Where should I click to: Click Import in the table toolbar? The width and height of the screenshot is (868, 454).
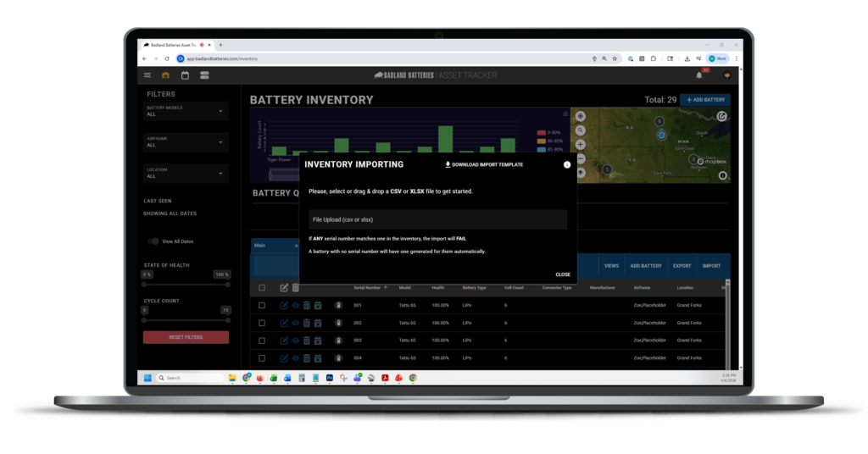(x=711, y=266)
